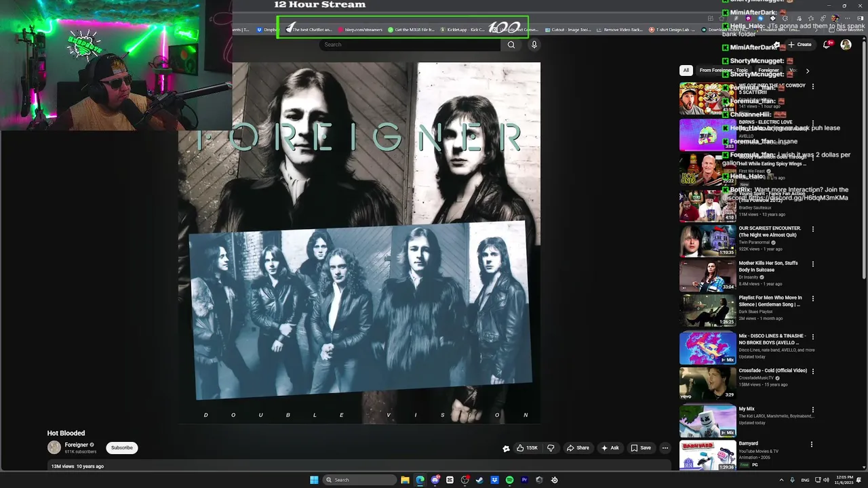Search YouTube by voice with the microphone

(x=534, y=45)
